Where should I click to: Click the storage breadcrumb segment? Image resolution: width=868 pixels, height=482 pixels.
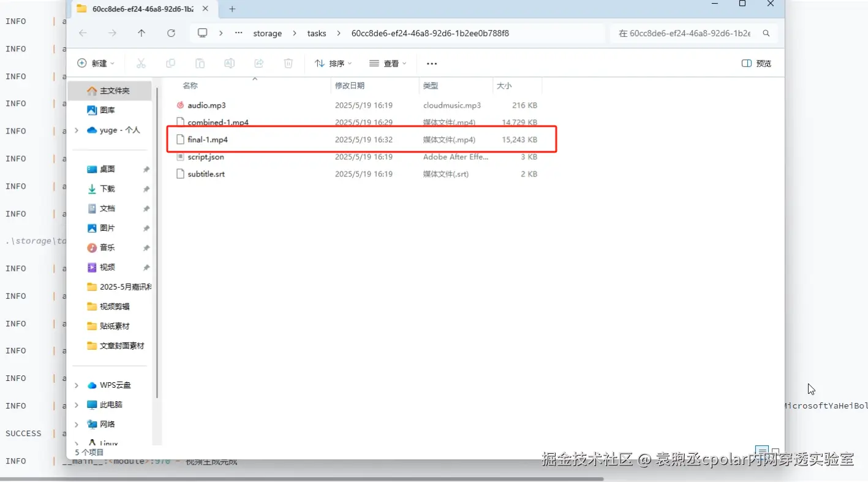pyautogui.click(x=268, y=34)
